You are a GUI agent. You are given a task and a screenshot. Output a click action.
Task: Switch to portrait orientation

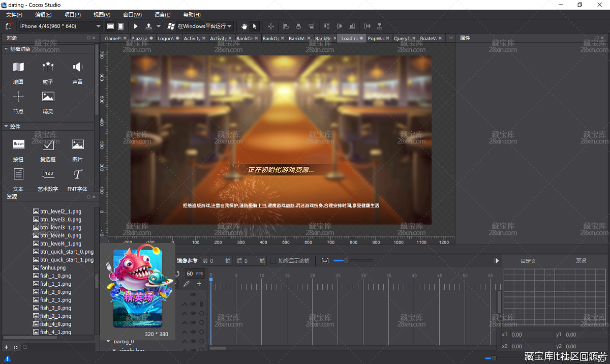pyautogui.click(x=120, y=26)
